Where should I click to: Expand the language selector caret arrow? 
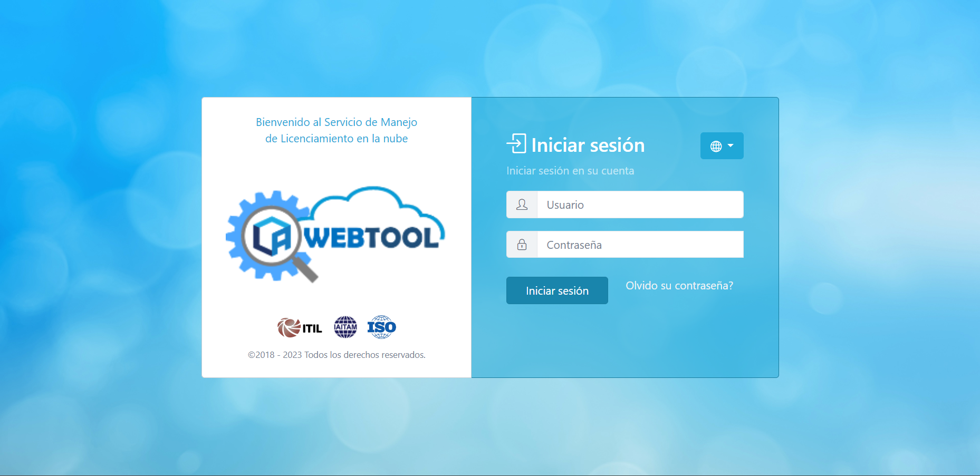click(731, 145)
